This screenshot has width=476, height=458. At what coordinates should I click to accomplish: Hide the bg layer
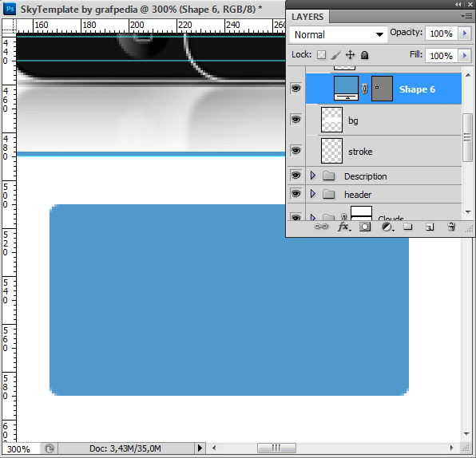tap(296, 119)
